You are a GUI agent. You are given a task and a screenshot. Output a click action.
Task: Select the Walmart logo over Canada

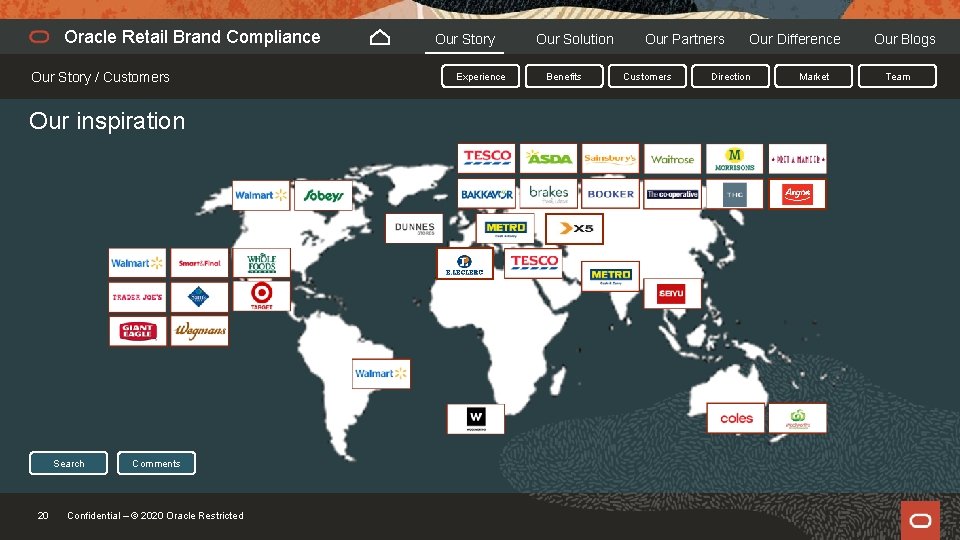261,195
